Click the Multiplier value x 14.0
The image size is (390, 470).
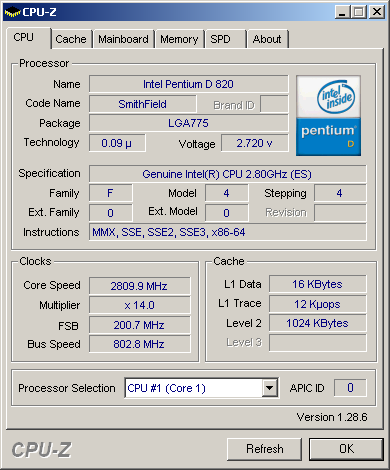coord(140,305)
